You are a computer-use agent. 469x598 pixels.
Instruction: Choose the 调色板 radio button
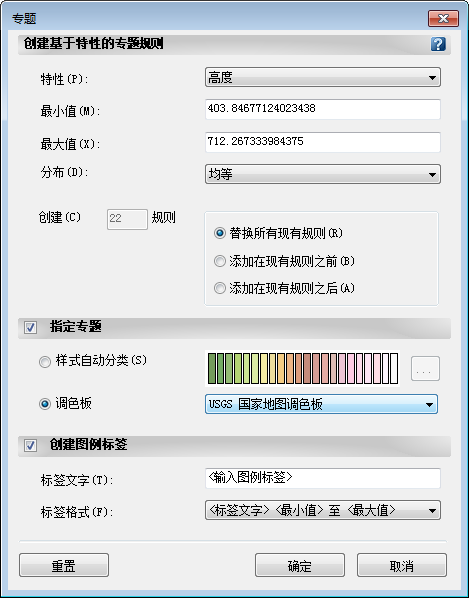pos(45,404)
